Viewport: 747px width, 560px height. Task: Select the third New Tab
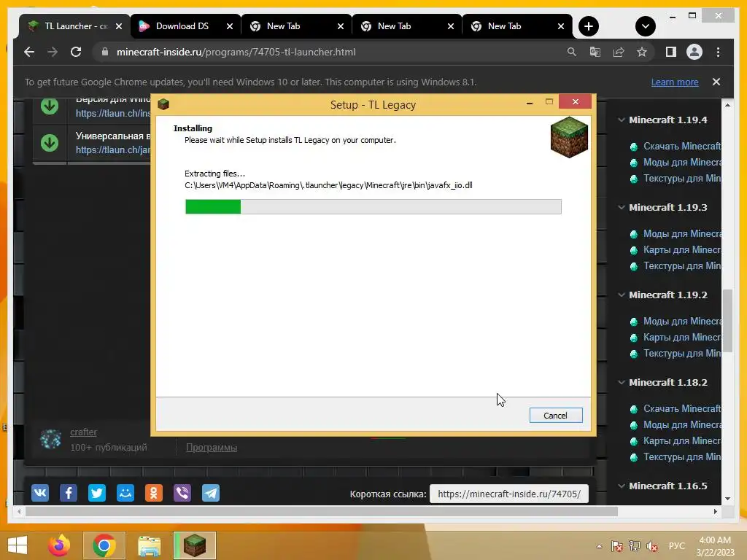(x=516, y=26)
